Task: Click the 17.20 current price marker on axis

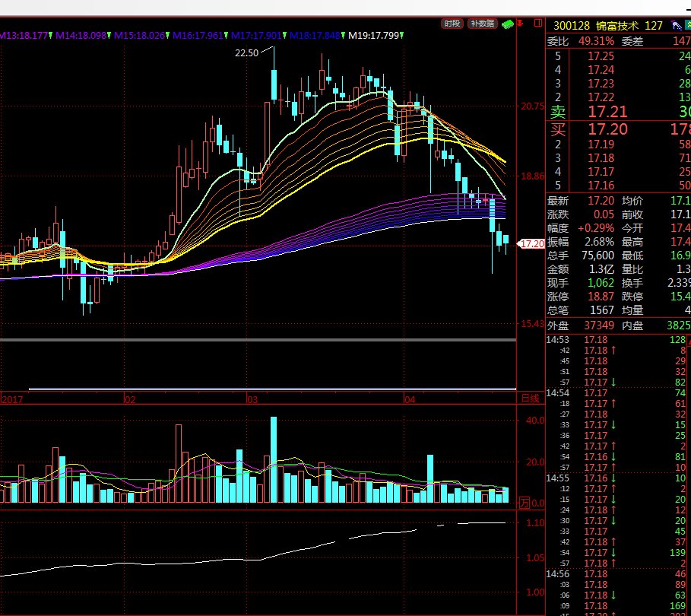Action: point(531,244)
